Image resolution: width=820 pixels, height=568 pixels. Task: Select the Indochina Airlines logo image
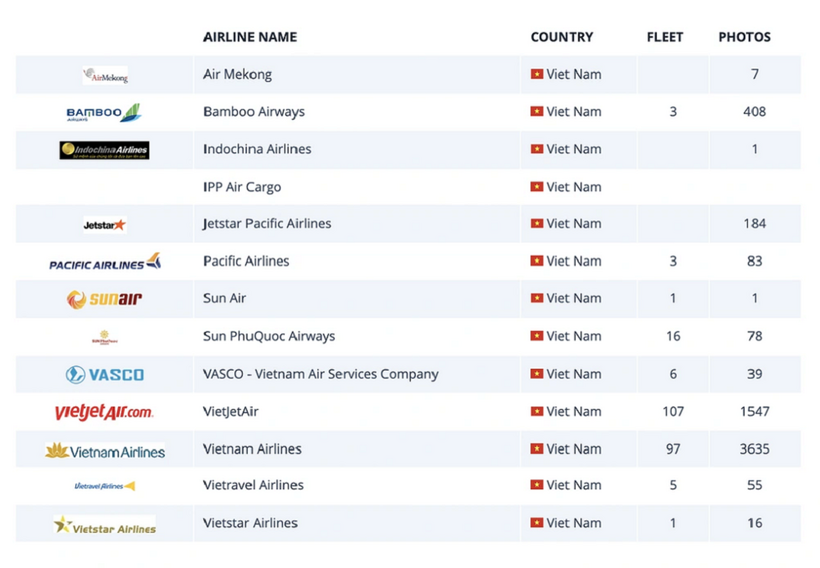pos(105,150)
